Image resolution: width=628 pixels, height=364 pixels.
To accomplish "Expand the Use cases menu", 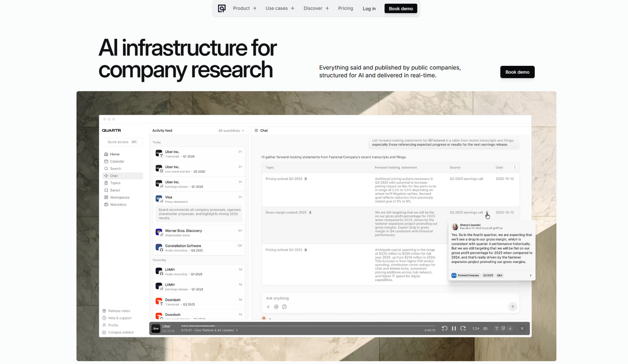I will 280,8.
